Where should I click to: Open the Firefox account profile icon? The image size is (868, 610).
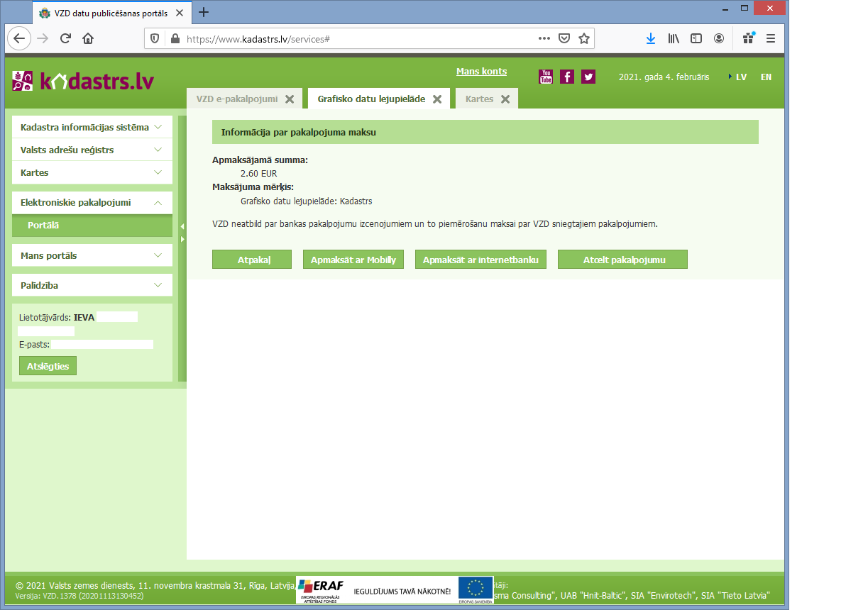[x=718, y=38]
